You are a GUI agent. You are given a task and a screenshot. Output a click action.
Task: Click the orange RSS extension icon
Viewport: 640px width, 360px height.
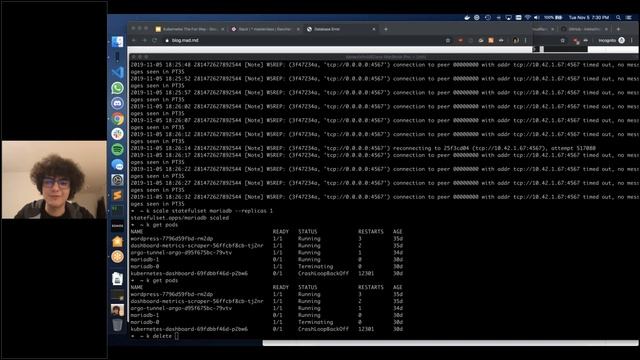click(491, 40)
